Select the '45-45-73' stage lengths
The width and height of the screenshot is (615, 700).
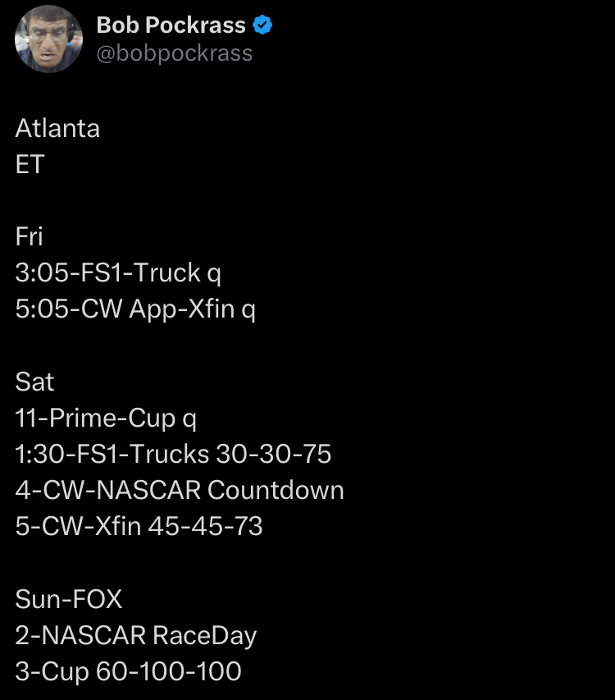[205, 526]
